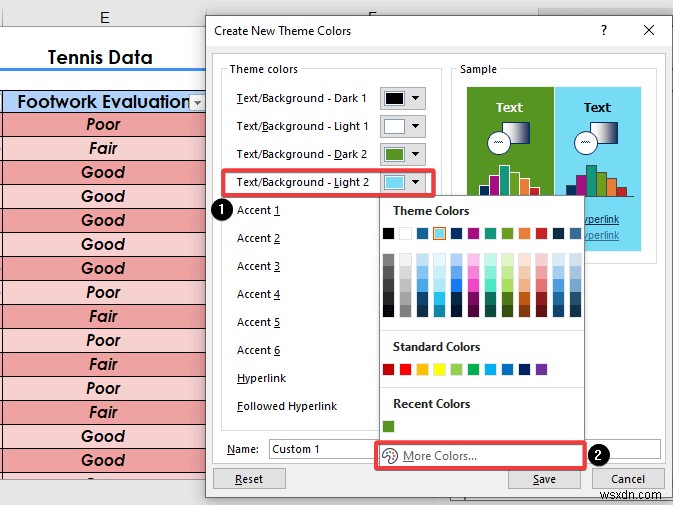
Task: Select the Tennis Data title cell
Action: coord(100,57)
